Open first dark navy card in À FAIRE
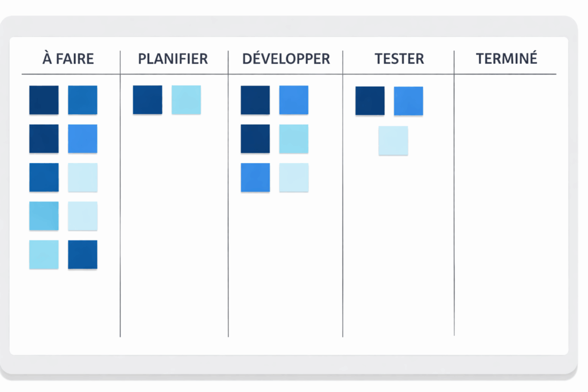Screen dimensions: 588x392 point(44,100)
